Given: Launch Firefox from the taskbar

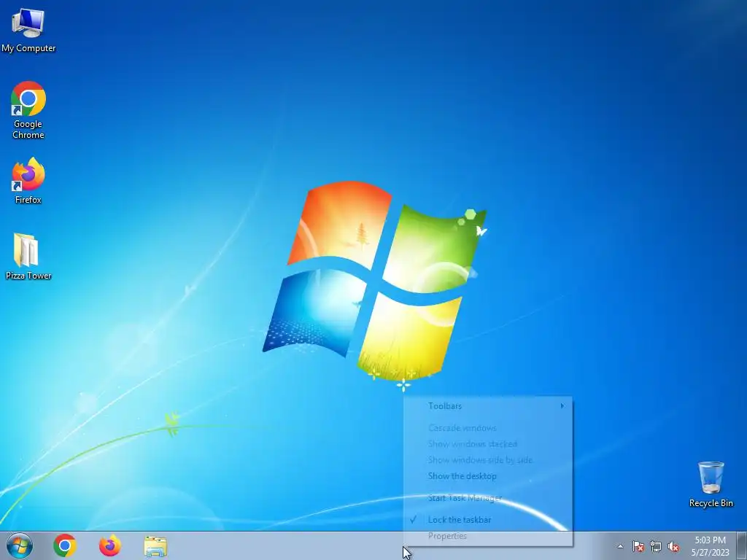Looking at the screenshot, I should 109,545.
